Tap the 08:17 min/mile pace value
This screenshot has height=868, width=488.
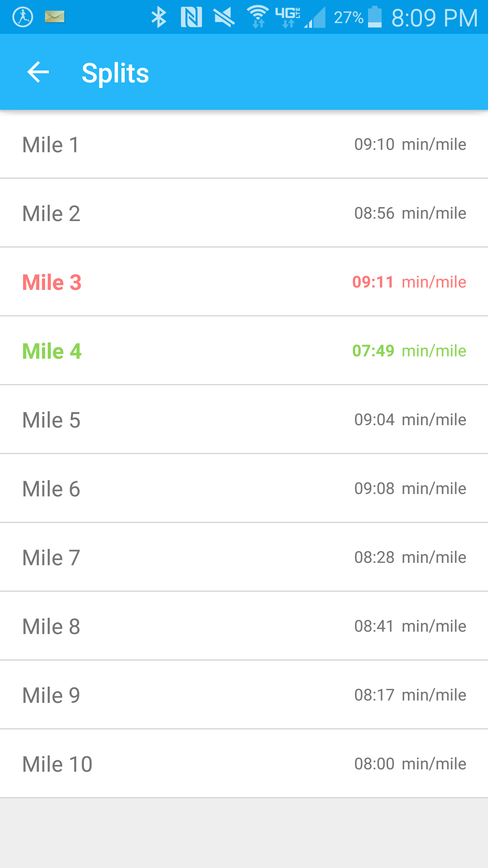tap(410, 695)
